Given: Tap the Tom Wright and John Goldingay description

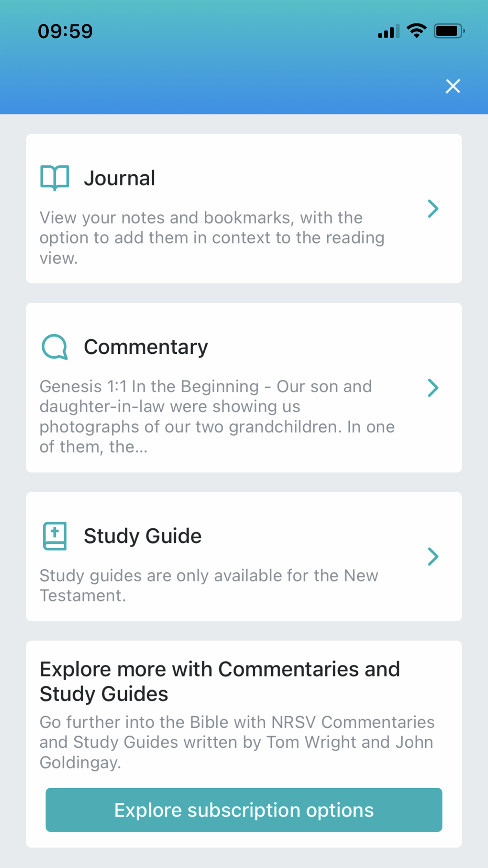Looking at the screenshot, I should tap(237, 742).
